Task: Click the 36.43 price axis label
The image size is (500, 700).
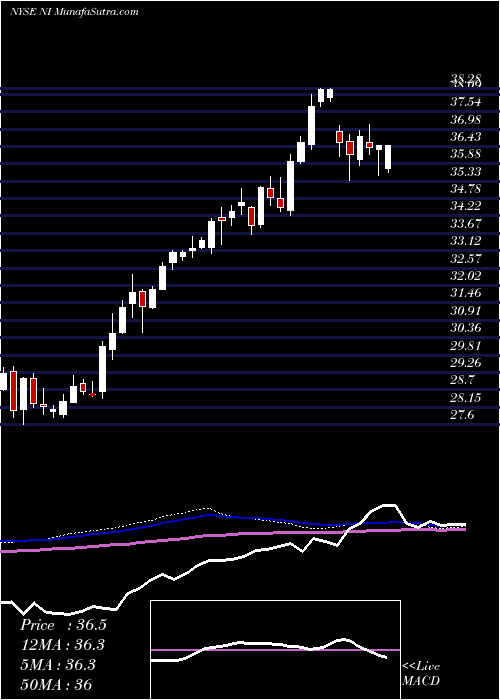Action: pos(466,137)
